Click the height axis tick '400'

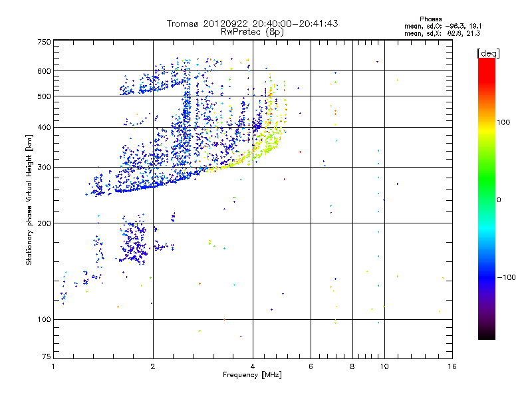tap(44, 127)
